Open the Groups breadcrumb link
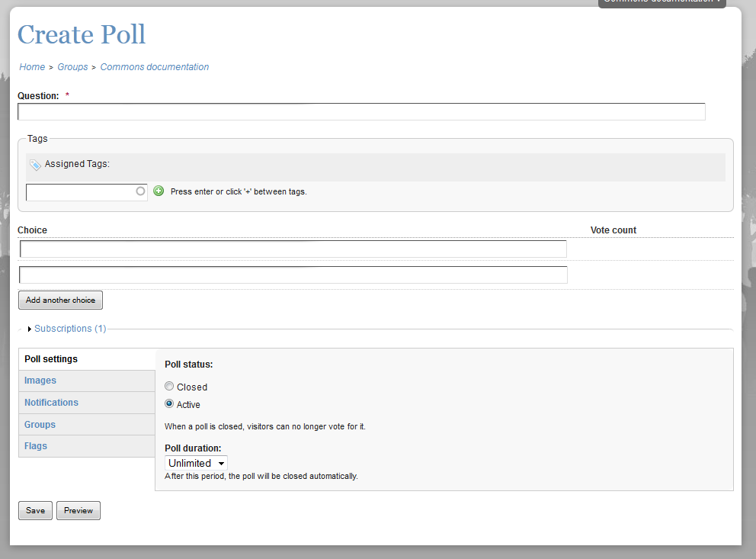 [72, 66]
